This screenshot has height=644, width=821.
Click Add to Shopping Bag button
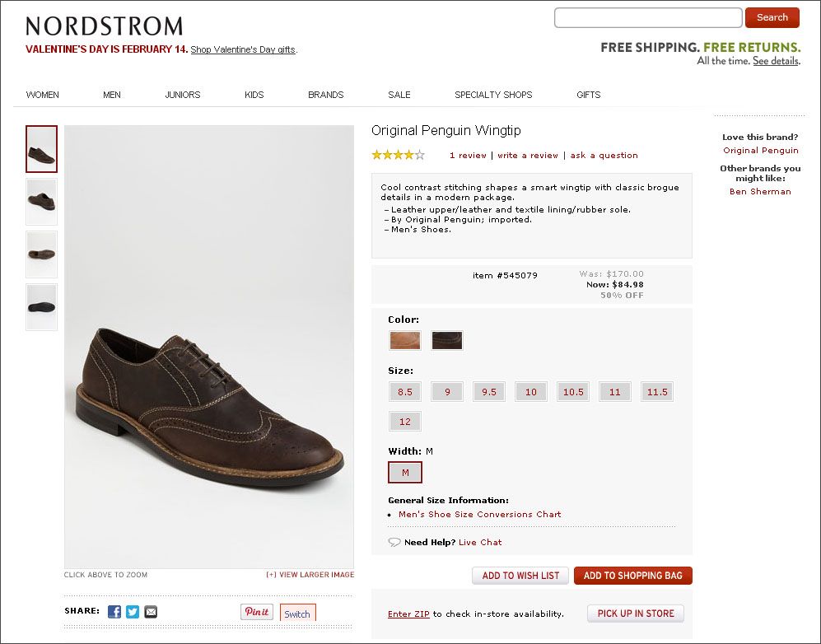point(633,576)
